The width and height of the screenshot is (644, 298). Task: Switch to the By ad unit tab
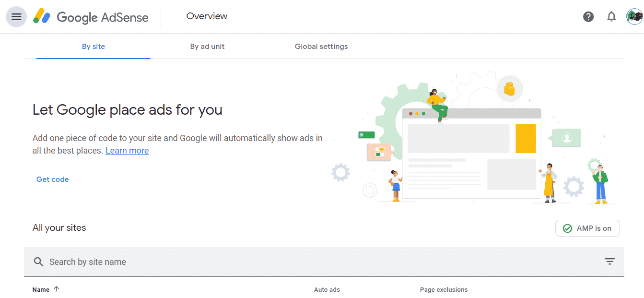(207, 47)
